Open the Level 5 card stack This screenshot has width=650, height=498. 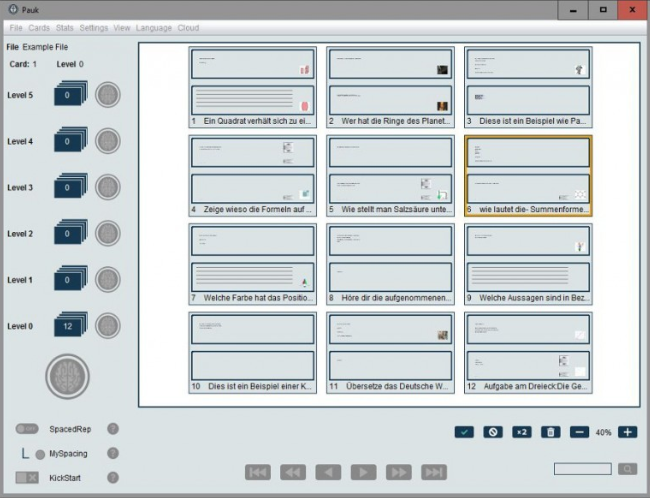(x=70, y=93)
